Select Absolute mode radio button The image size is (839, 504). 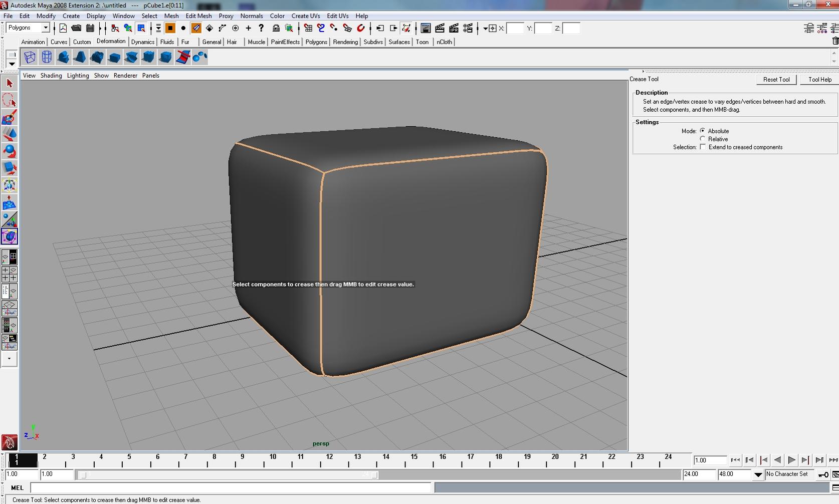[x=703, y=131]
